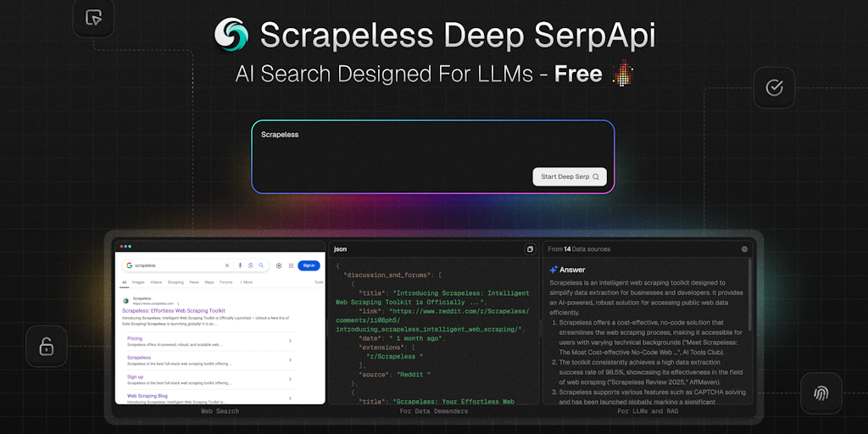The width and height of the screenshot is (868, 434).
Task: Select the All tab in Google results
Action: pos(125,282)
